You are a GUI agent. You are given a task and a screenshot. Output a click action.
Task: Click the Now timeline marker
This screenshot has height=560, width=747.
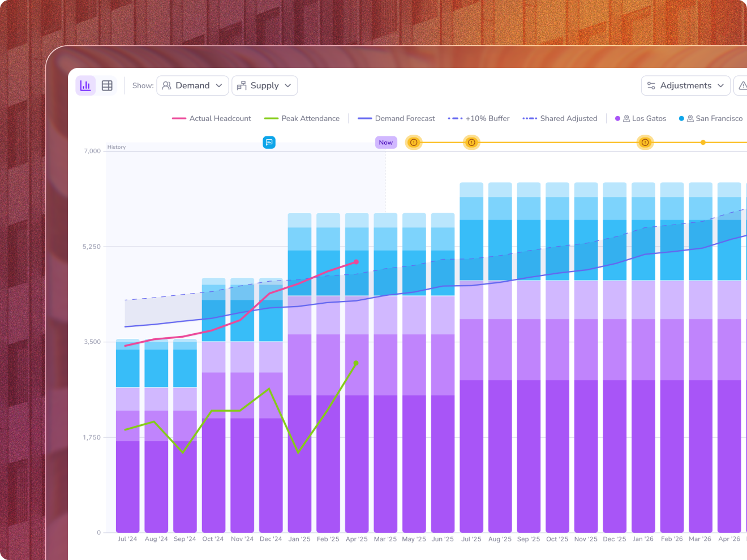pos(386,143)
